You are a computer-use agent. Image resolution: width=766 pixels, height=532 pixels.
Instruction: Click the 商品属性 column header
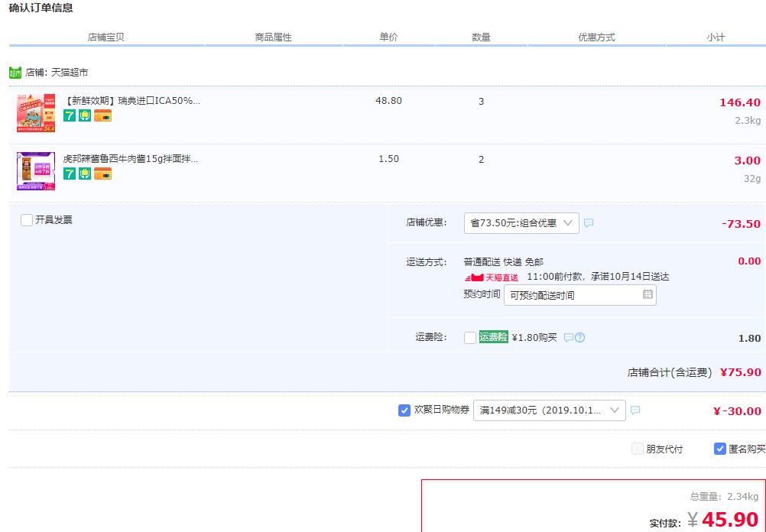[273, 37]
